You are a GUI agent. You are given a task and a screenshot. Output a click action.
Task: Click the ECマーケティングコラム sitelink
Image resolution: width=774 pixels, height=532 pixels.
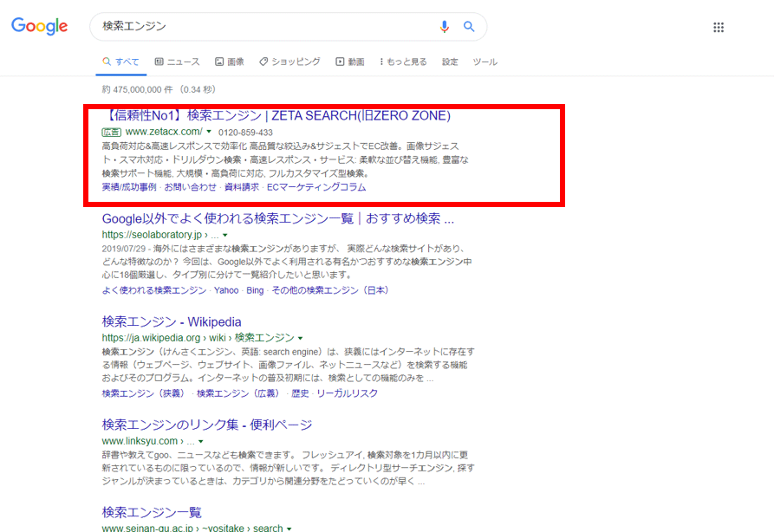(x=316, y=187)
